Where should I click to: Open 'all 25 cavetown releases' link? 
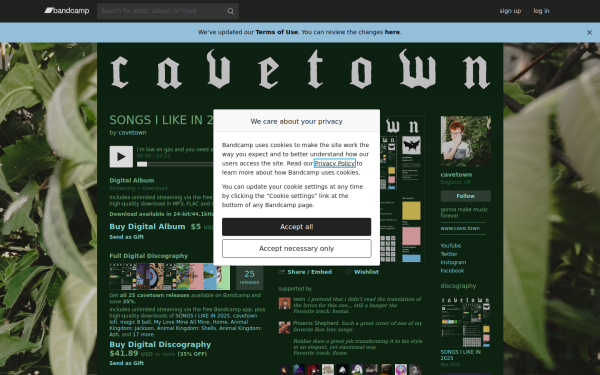pyautogui.click(x=155, y=295)
